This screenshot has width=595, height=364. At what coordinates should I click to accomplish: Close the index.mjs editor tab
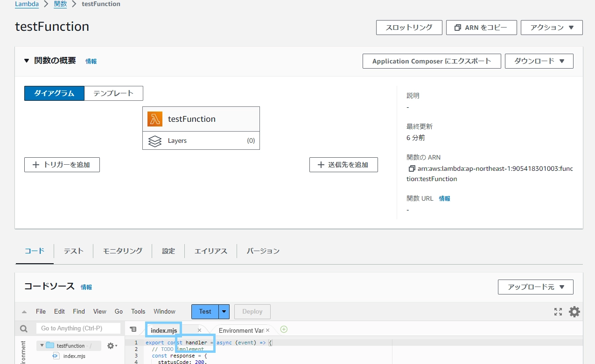(x=199, y=330)
